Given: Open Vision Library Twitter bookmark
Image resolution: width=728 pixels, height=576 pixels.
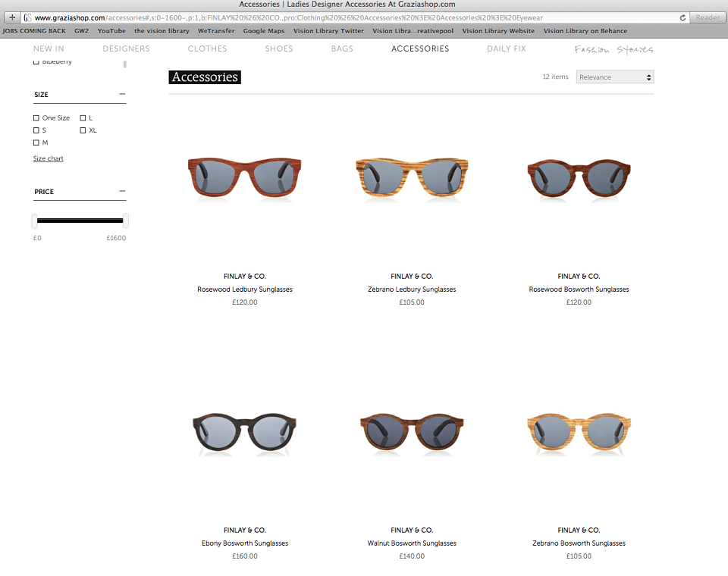Looking at the screenshot, I should [x=328, y=31].
